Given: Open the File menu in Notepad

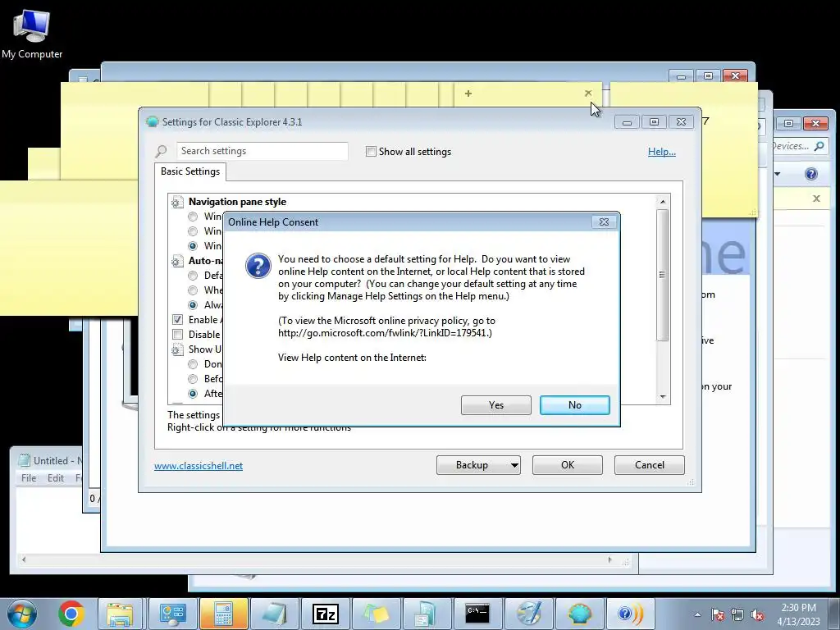Looking at the screenshot, I should pos(29,478).
